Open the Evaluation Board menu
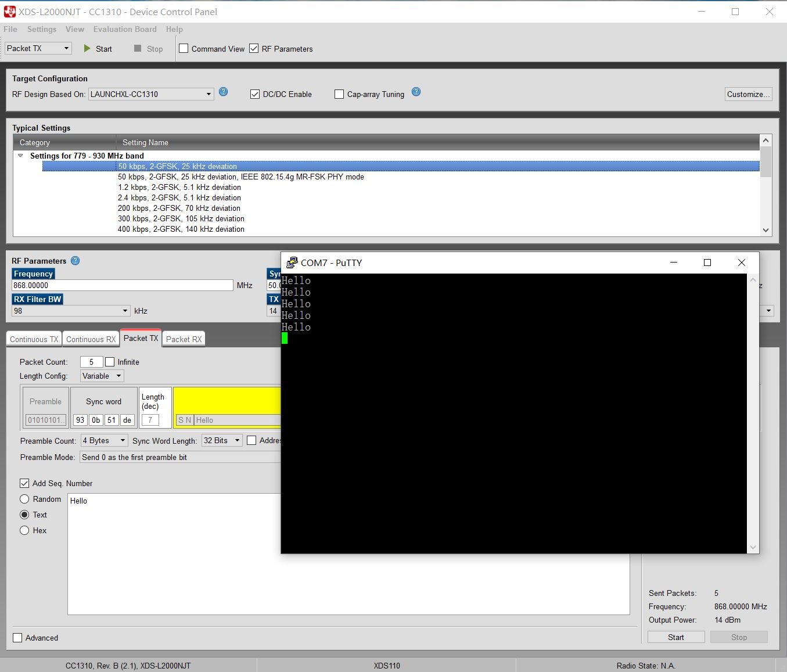Screen dimensions: 787x672 click(125, 29)
